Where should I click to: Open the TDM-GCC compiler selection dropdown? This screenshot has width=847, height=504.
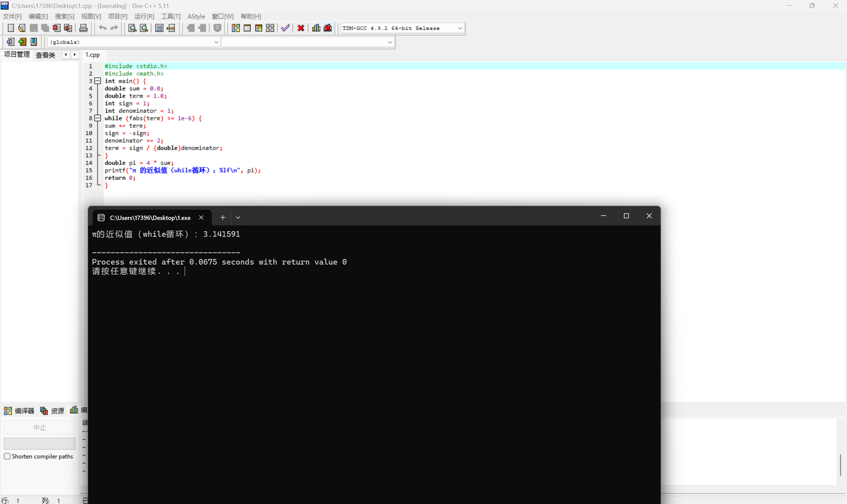[460, 28]
